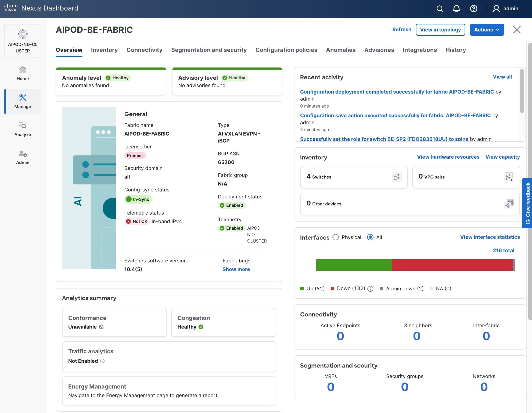The image size is (532, 413).
Task: Click the VPC pairs card icon
Action: [x=508, y=177]
